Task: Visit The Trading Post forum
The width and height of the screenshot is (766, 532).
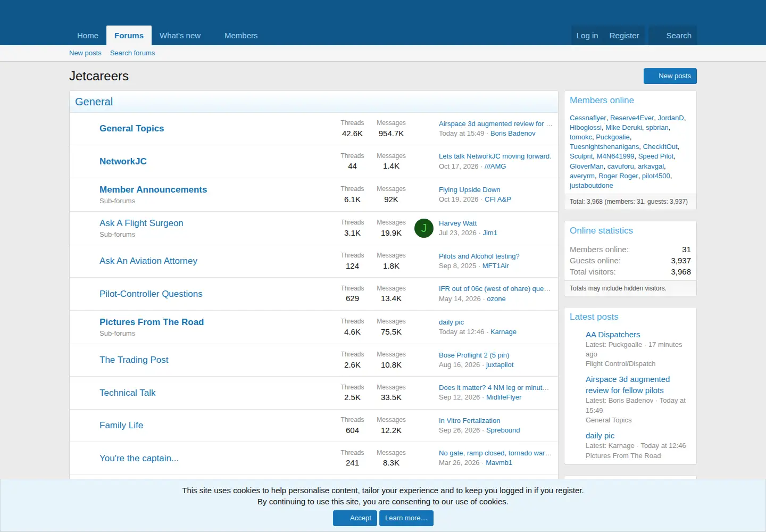Action: point(134,360)
